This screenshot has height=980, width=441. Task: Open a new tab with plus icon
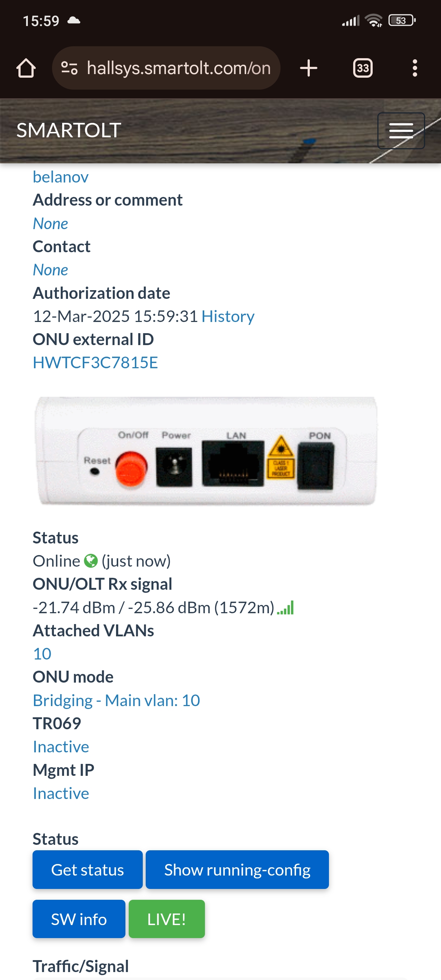click(308, 69)
